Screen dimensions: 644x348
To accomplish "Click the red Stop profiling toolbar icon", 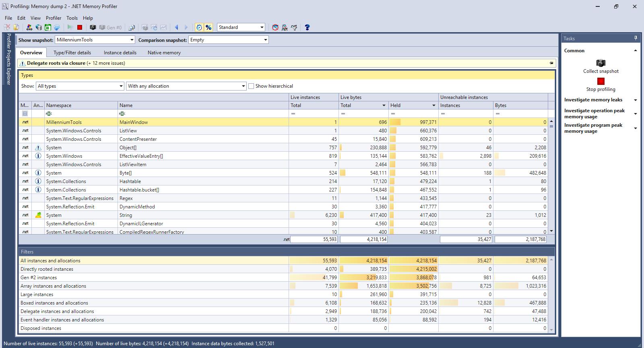I will point(80,27).
